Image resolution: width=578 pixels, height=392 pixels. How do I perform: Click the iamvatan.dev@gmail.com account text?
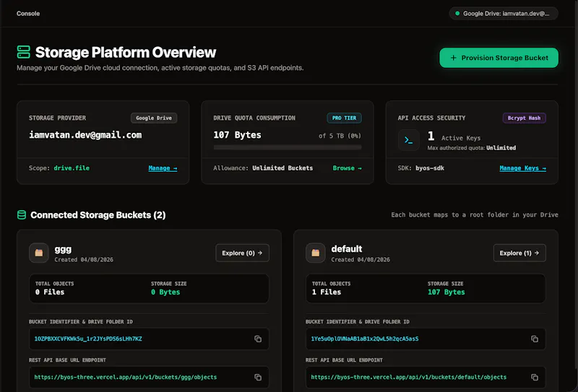[85, 135]
